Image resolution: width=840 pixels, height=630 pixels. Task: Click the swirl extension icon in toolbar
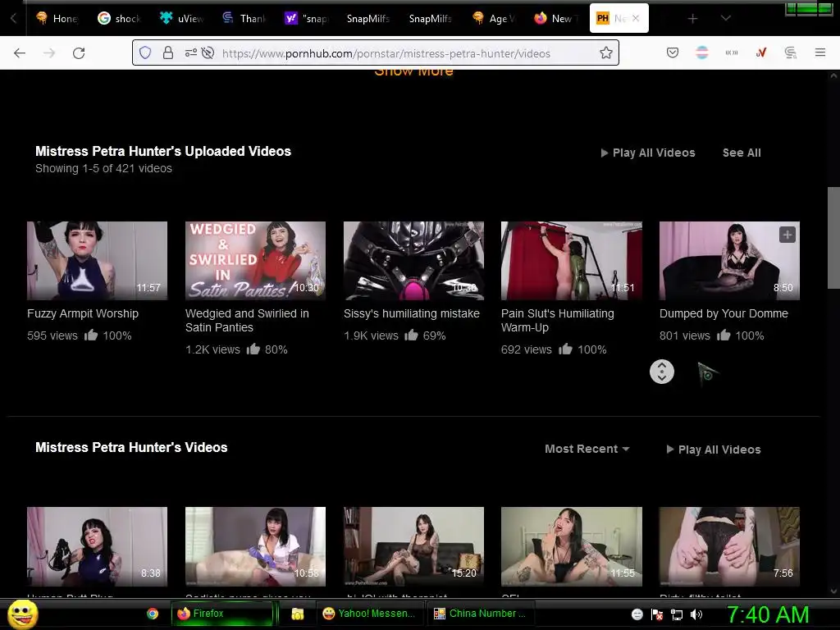coord(790,52)
